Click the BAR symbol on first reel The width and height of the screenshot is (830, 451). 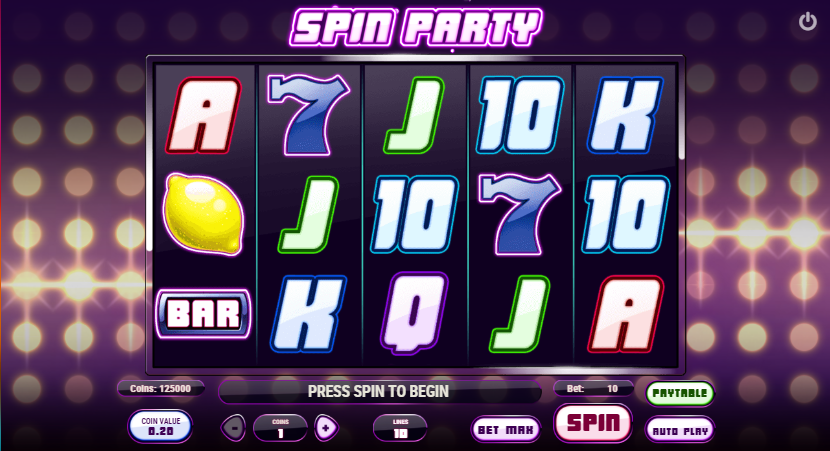pos(204,314)
